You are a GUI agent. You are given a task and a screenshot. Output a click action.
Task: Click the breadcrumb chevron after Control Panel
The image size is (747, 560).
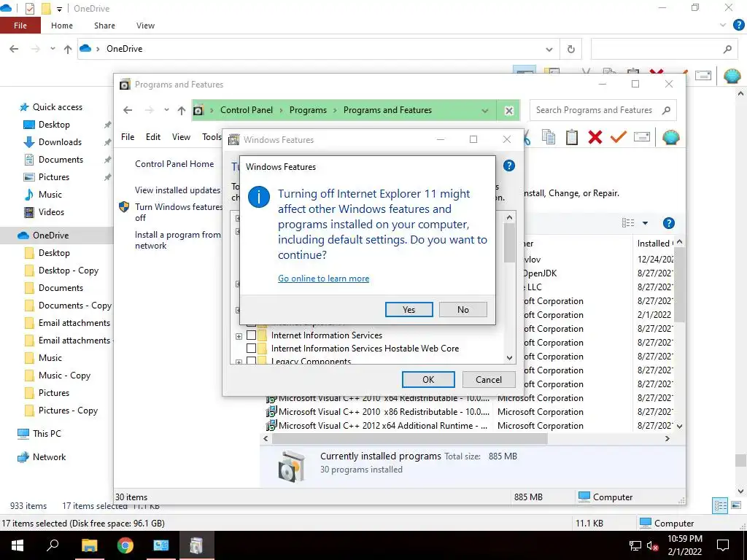coord(281,111)
